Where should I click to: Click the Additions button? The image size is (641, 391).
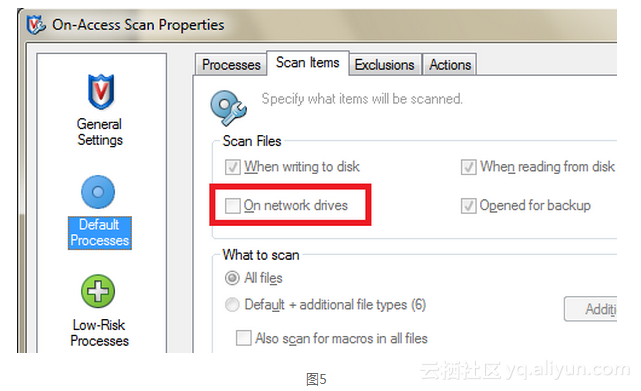coord(590,309)
